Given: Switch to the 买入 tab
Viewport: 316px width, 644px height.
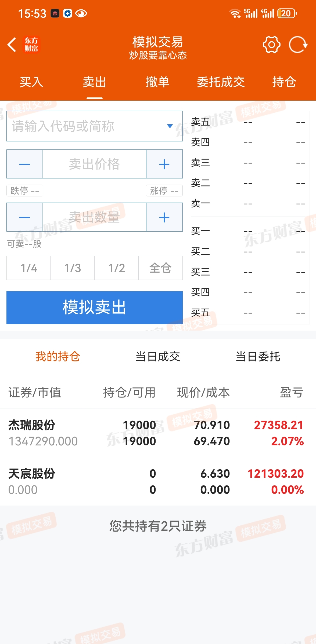Looking at the screenshot, I should pyautogui.click(x=31, y=82).
